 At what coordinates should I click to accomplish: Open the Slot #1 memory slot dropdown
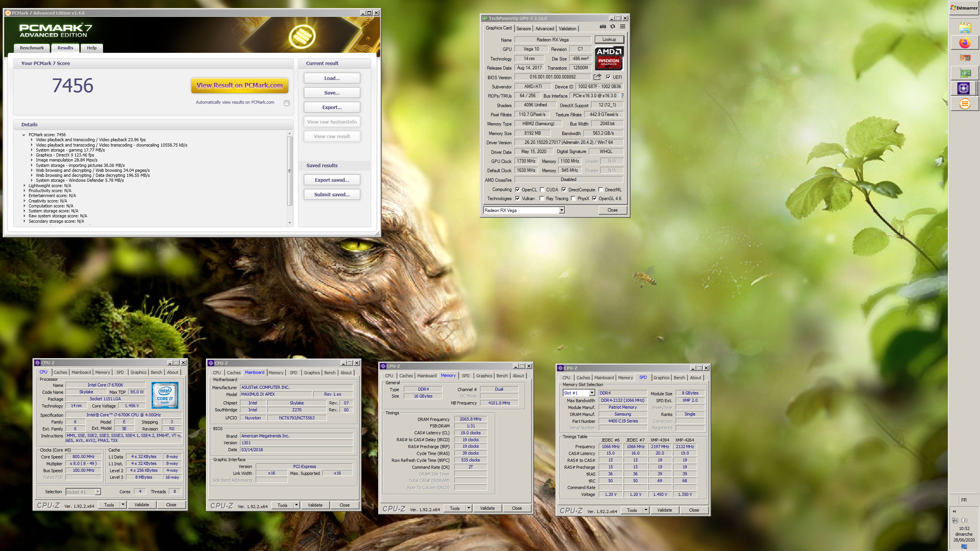[592, 393]
